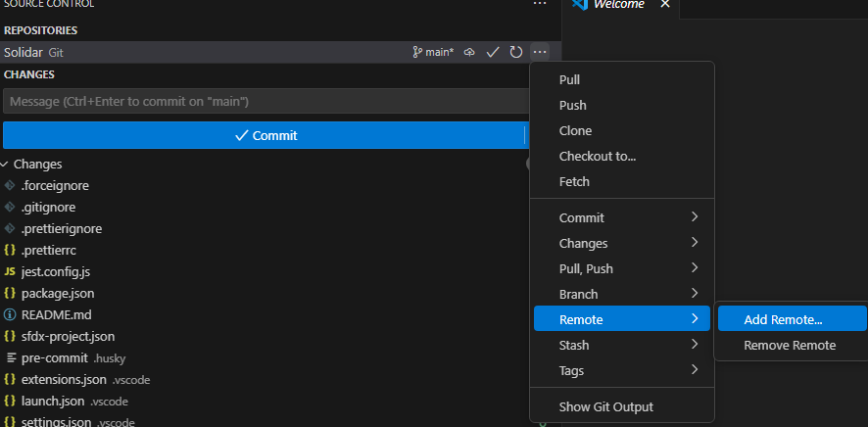Viewport: 868px width, 427px height.
Task: Click the CHANGES section header
Action: (x=28, y=74)
